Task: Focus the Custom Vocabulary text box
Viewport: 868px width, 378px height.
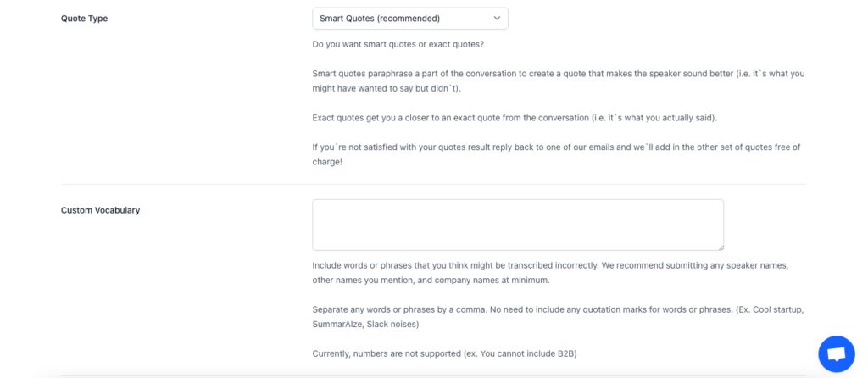Action: 518,225
